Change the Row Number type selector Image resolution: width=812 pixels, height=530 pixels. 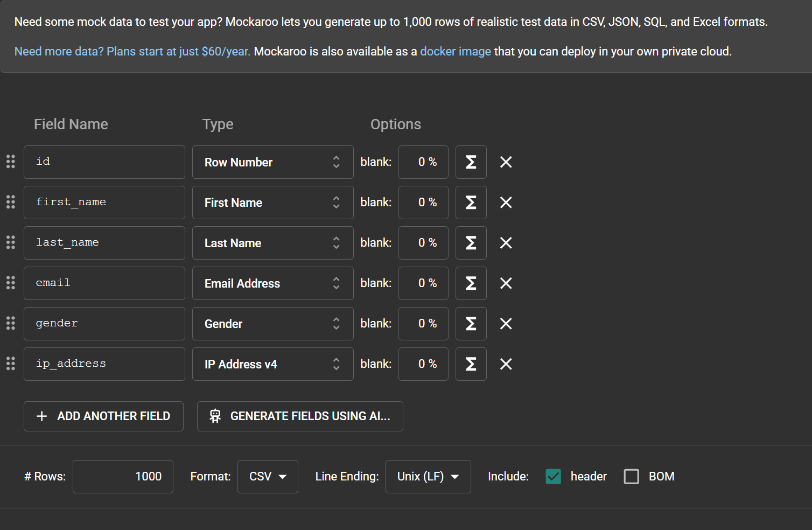click(x=272, y=162)
